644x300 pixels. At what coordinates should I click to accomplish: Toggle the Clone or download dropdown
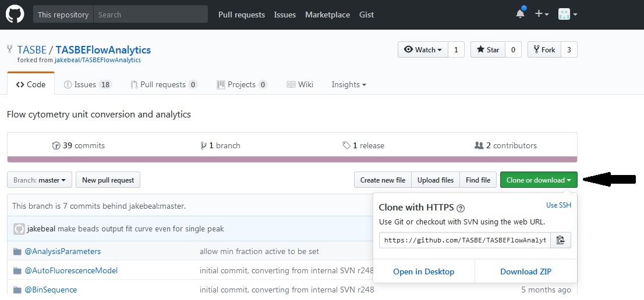coord(539,180)
